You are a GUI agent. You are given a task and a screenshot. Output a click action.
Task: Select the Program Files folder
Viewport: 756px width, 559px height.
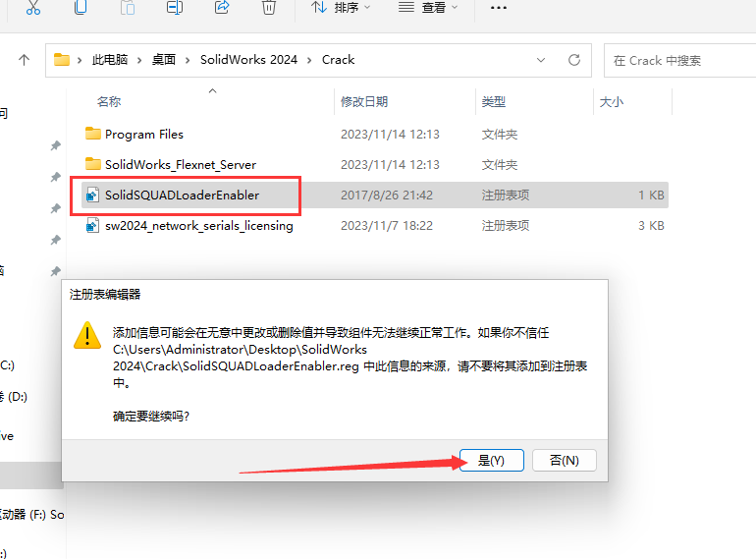pyautogui.click(x=143, y=135)
